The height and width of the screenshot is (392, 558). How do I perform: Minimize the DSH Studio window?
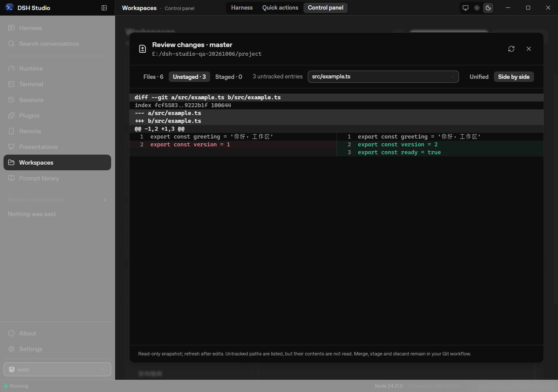pyautogui.click(x=508, y=8)
